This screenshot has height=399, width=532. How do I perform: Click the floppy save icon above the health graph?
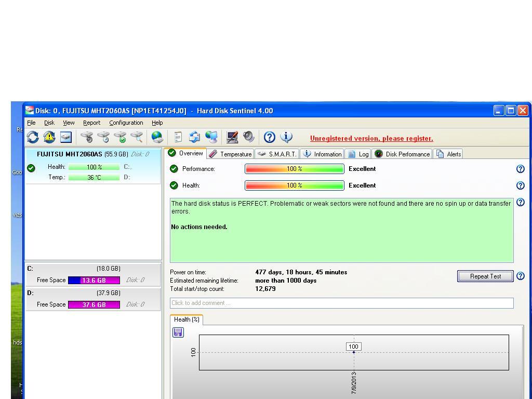(x=178, y=332)
